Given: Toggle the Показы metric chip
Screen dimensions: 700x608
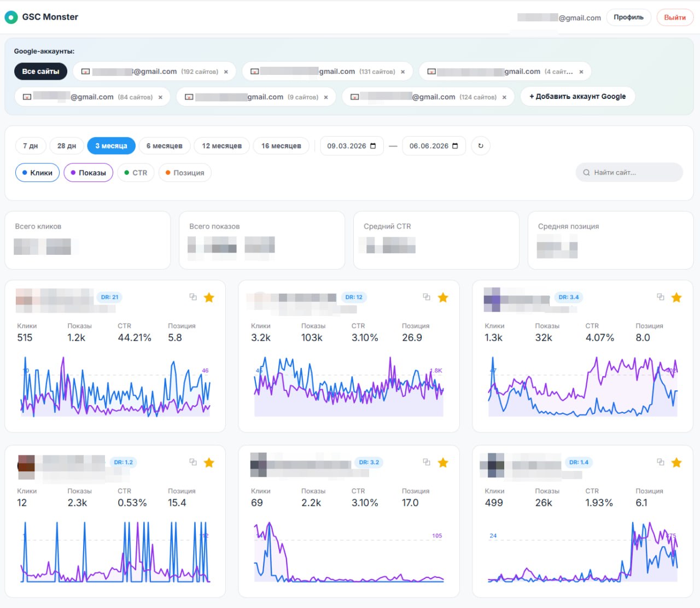Looking at the screenshot, I should point(88,173).
